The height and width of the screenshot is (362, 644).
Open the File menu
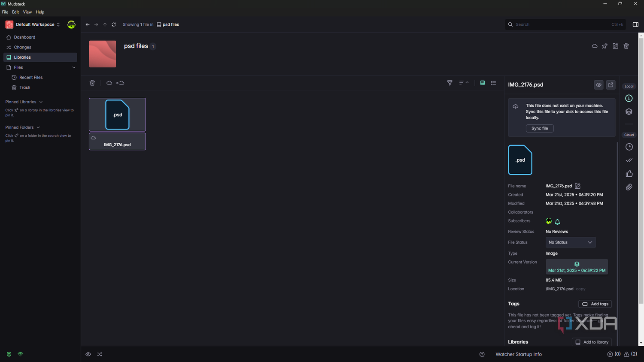tap(5, 12)
